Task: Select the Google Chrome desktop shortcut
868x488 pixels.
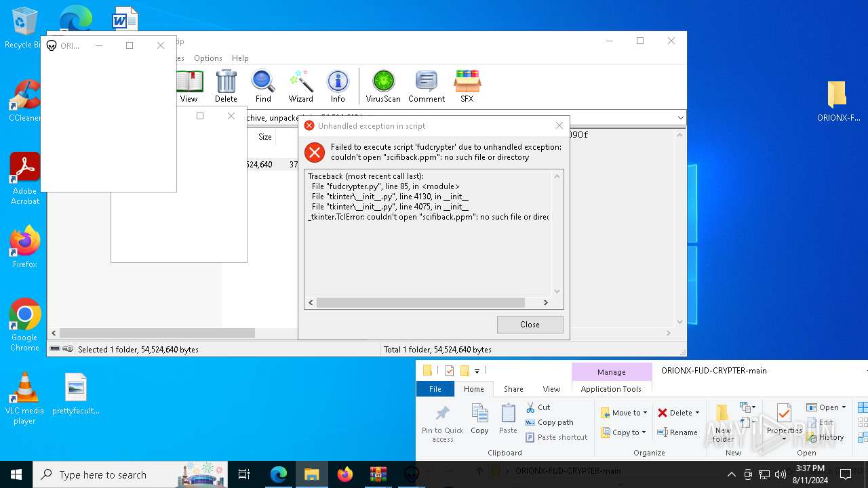Action: [x=24, y=325]
